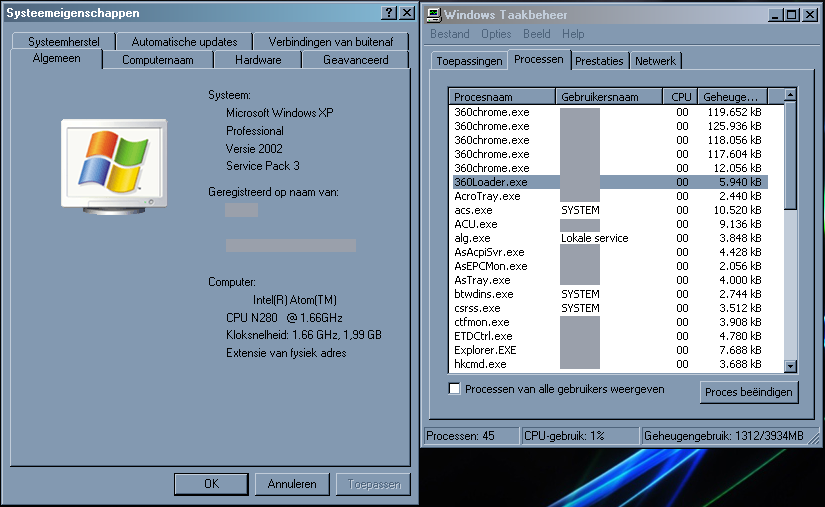Switch to Automatische updates tab
Viewport: 825px width, 507px height.
click(x=184, y=42)
